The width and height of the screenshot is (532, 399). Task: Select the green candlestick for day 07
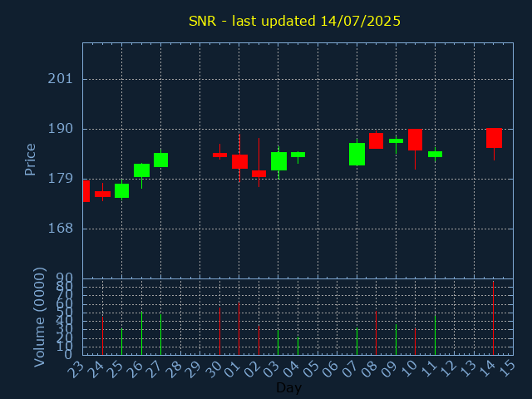[357, 154]
